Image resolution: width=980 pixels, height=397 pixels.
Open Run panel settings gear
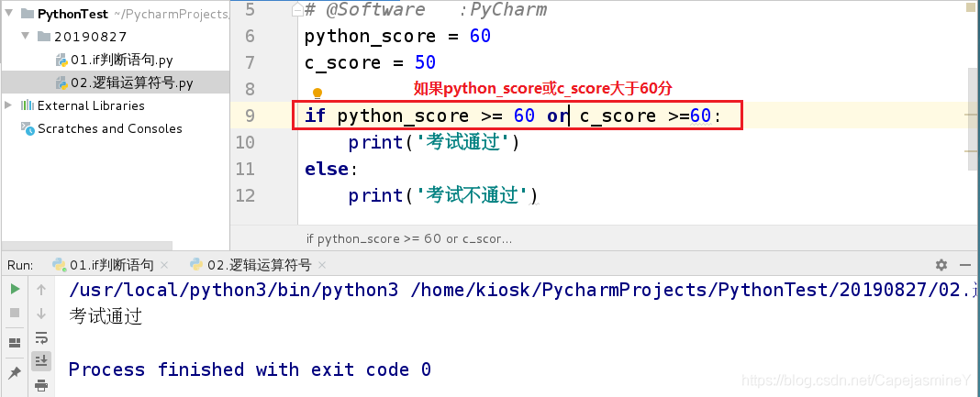coord(941,265)
